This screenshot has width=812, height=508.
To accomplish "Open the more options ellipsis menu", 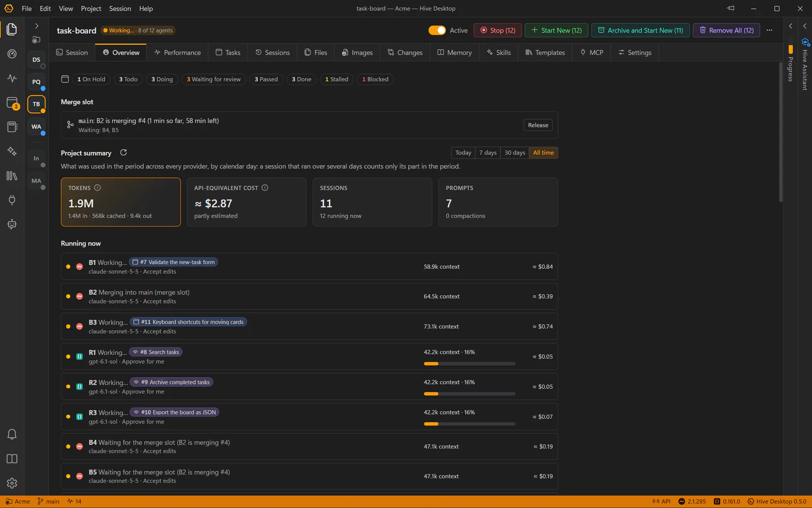I will pyautogui.click(x=769, y=30).
